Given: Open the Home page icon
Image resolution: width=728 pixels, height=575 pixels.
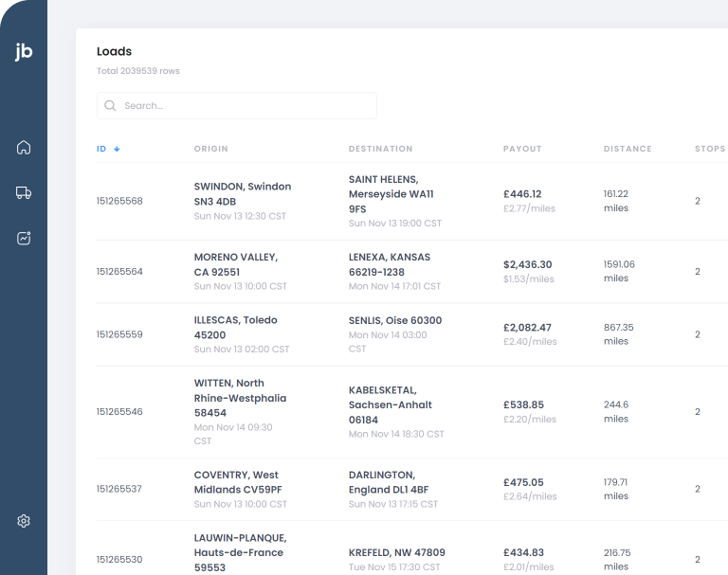Looking at the screenshot, I should pos(24,147).
